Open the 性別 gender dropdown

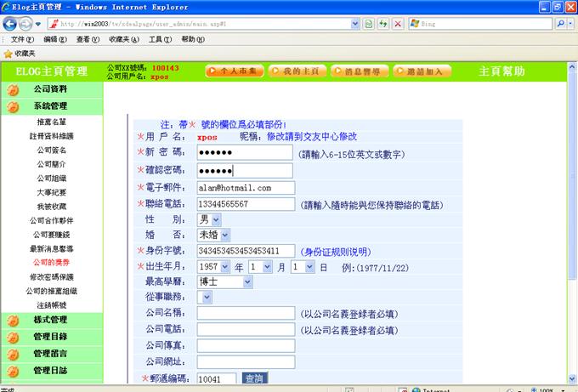(x=215, y=219)
